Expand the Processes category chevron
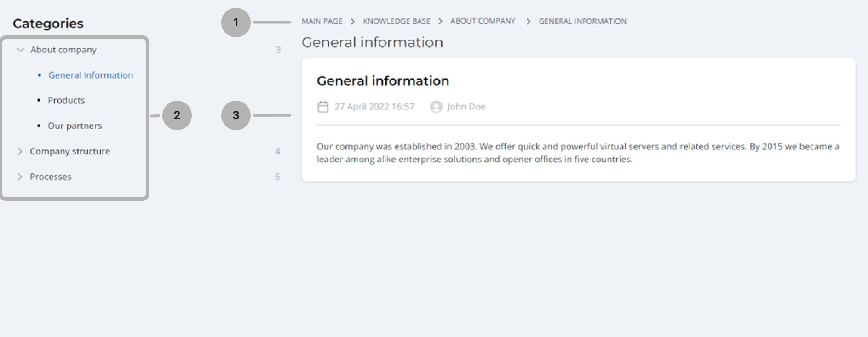868x337 pixels. tap(20, 177)
